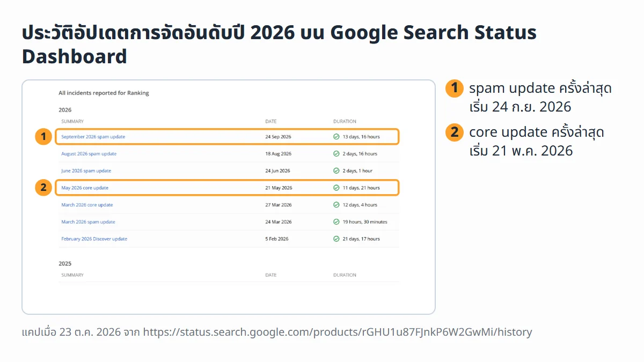
Task: Click the date 24 Jun 2026
Action: (x=277, y=171)
